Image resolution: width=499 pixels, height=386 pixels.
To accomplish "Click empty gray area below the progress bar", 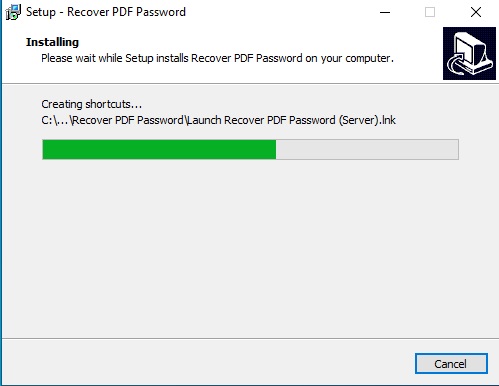I will (x=250, y=247).
